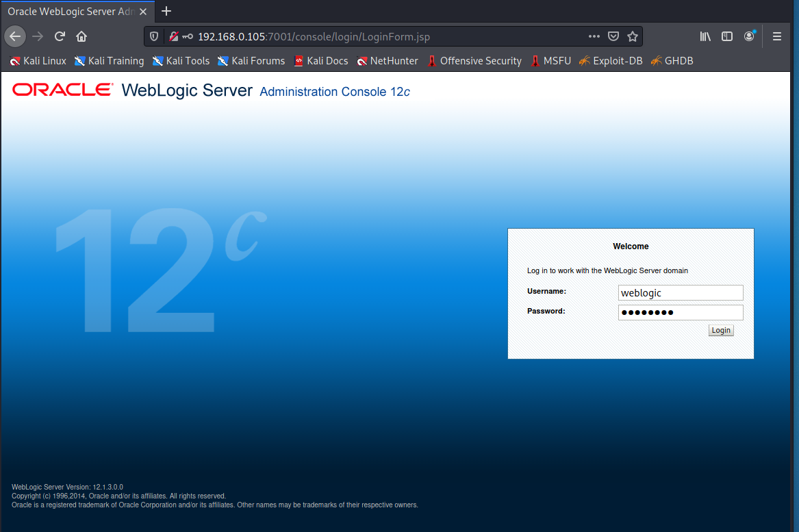Open the NetHunter bookmark

[x=388, y=61]
